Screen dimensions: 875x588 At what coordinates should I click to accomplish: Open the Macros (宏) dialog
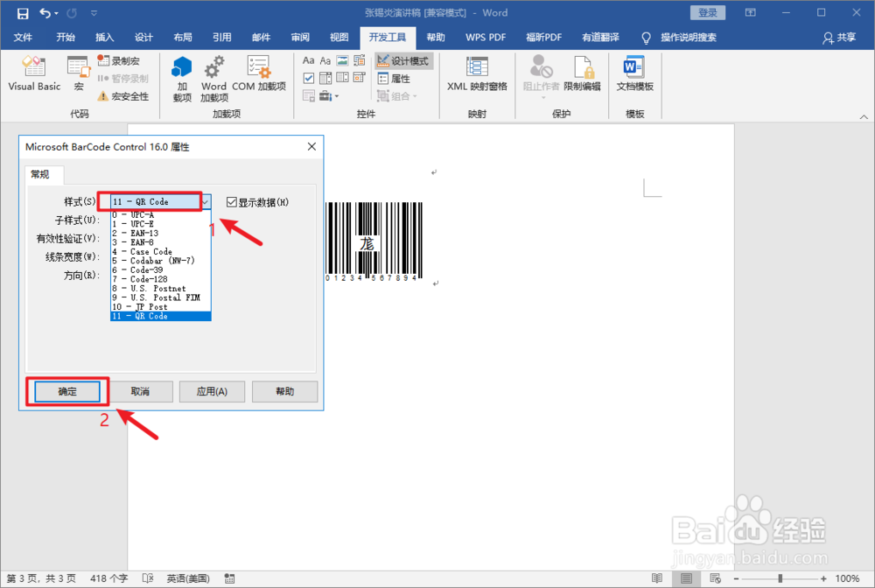click(x=78, y=73)
